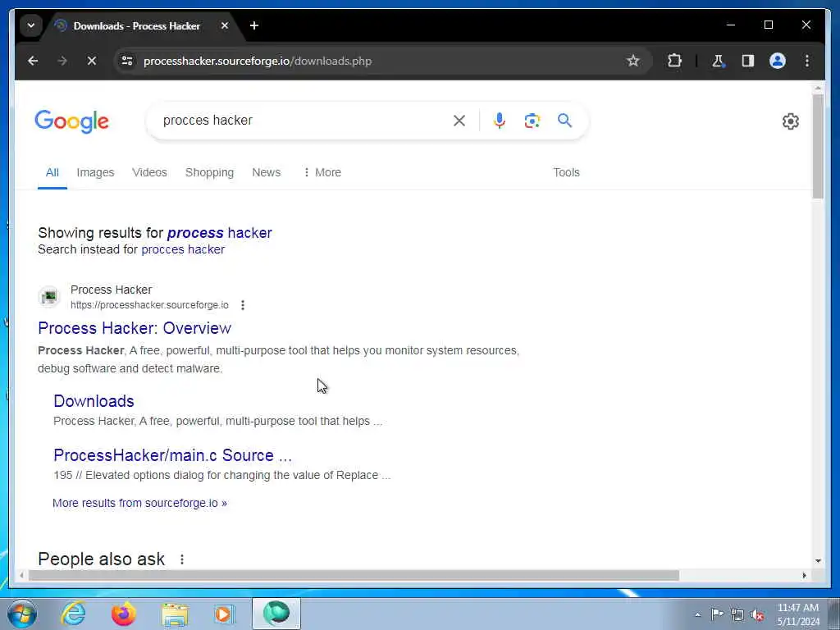840x630 pixels.
Task: Clear the search box with X
Action: (x=459, y=121)
